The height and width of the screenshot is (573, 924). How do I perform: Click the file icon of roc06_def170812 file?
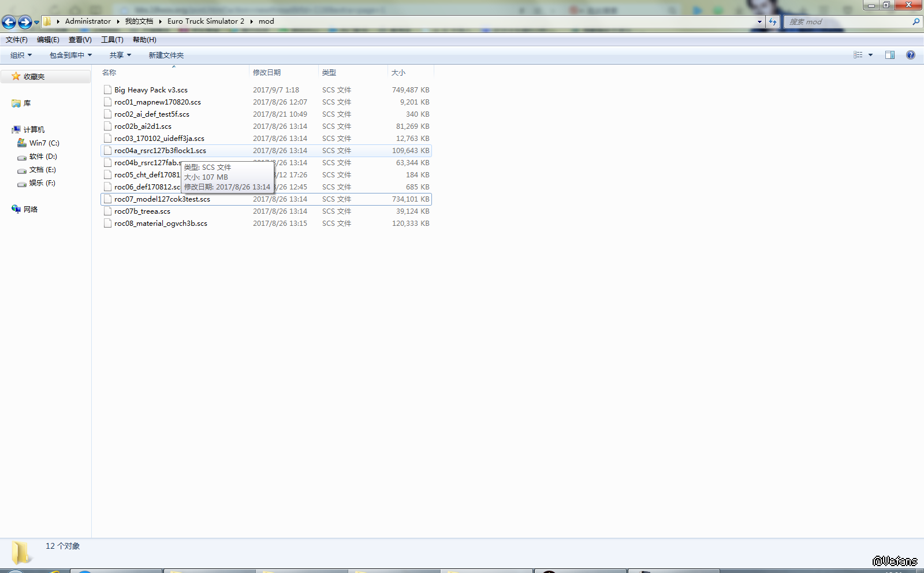pos(107,187)
